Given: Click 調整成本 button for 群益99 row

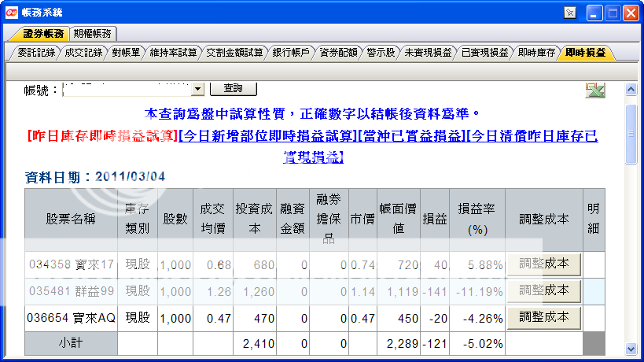Looking at the screenshot, I should coord(543,291).
